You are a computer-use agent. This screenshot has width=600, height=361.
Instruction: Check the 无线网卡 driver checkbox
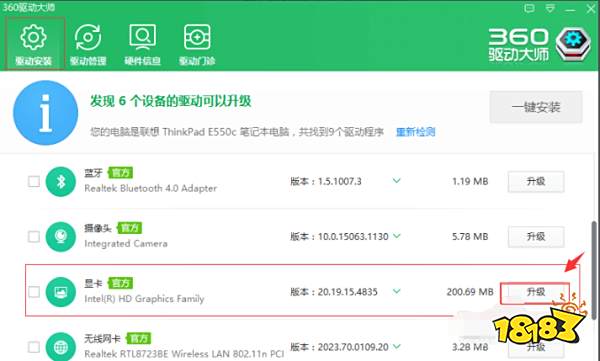tap(34, 347)
